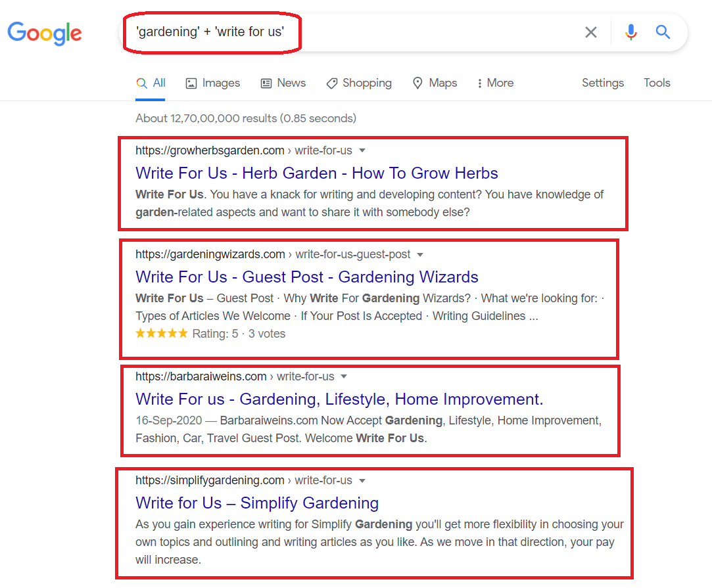Open 'Write For Us - Guest Post - Gardening Wizards'
Image resolution: width=712 pixels, height=588 pixels.
pos(307,277)
